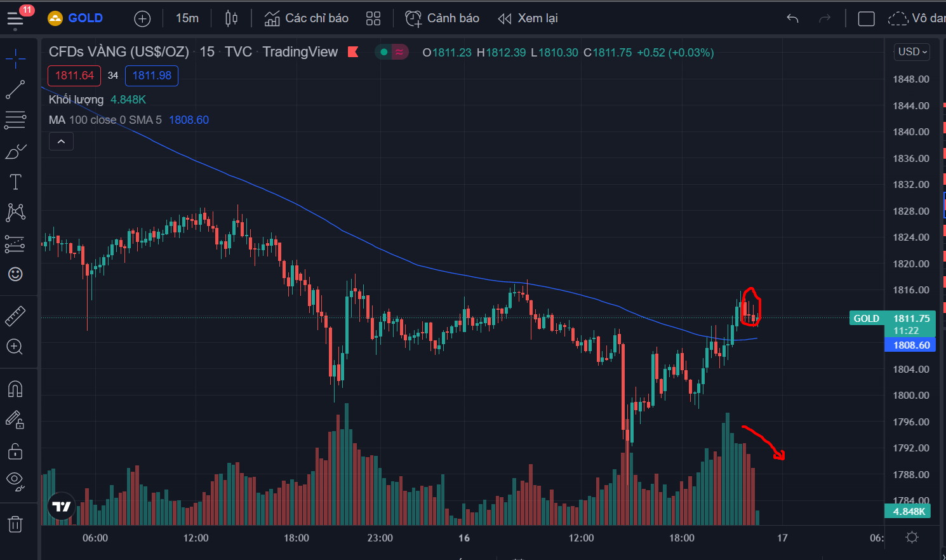Select the ruler measure tool

15,316
